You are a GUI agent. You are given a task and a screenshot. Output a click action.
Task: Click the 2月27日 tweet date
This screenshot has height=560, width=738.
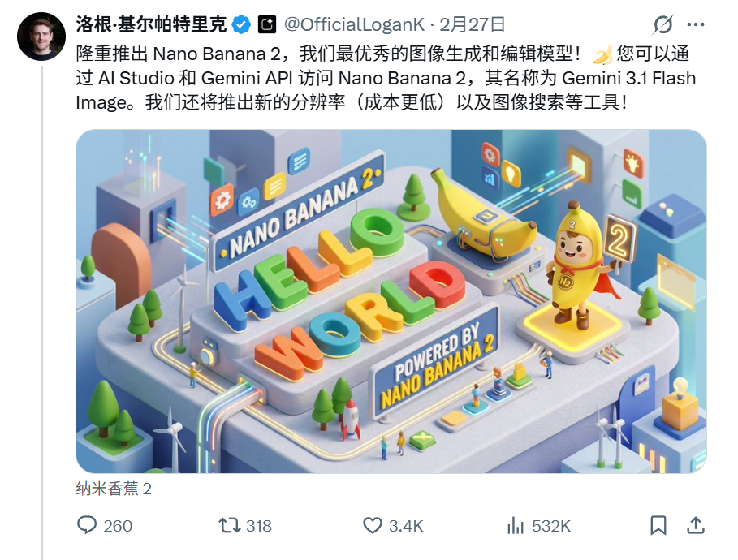[472, 24]
